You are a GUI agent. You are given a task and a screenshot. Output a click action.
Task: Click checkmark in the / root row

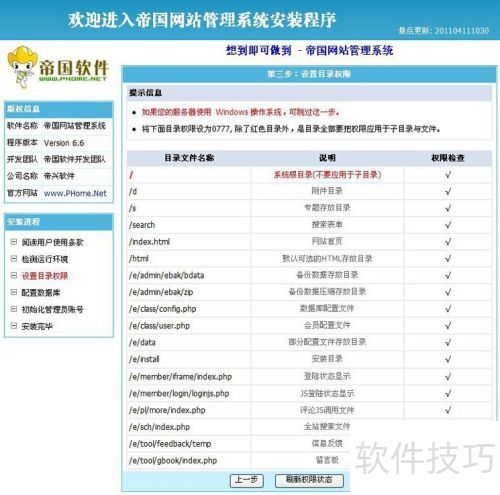[448, 175]
